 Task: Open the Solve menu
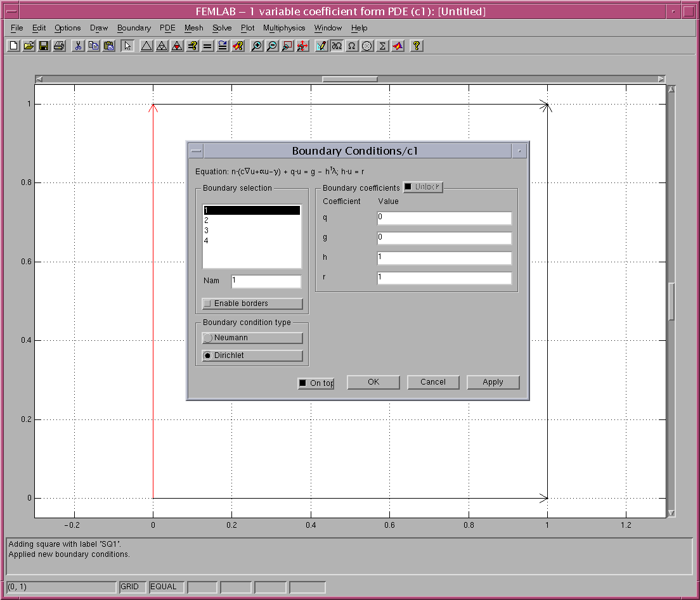pos(222,28)
